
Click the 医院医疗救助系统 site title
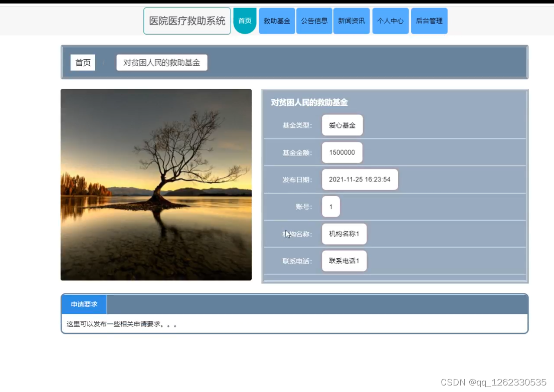187,21
